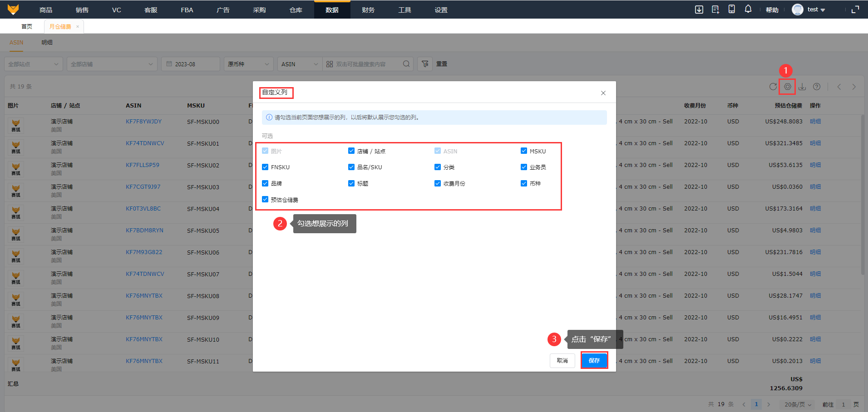
Task: Toggle the 币种 column checkbox
Action: pyautogui.click(x=524, y=183)
